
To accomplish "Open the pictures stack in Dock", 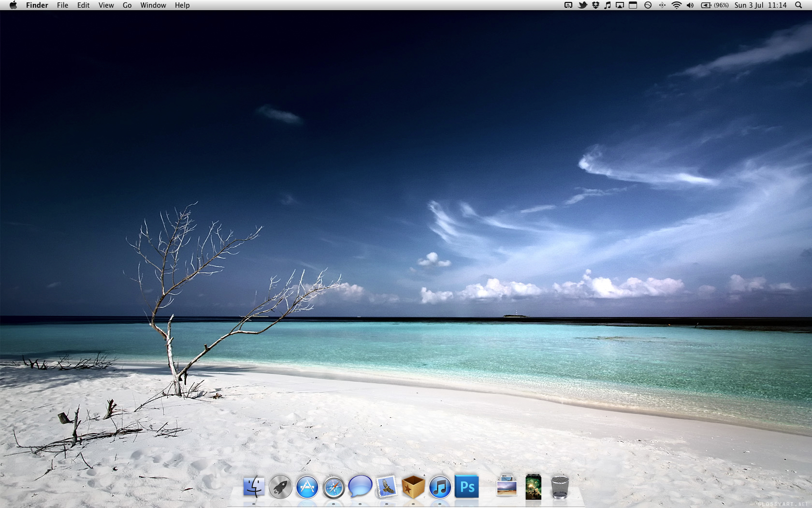I will [x=507, y=486].
